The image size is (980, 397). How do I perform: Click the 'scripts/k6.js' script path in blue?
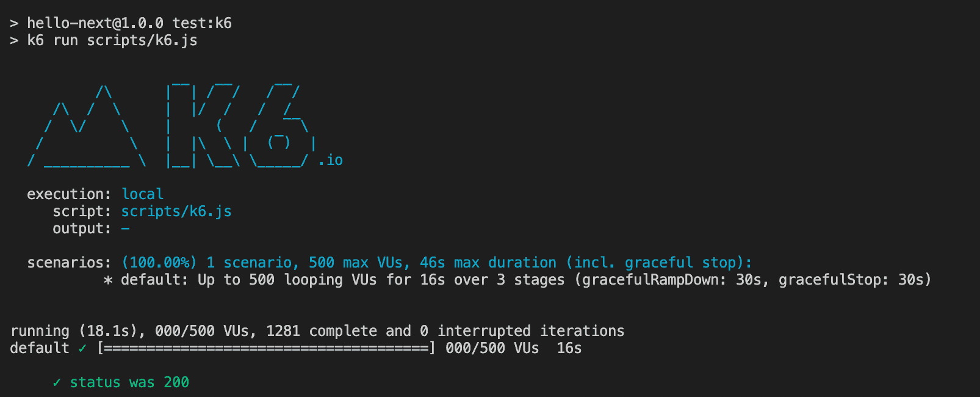pos(176,211)
